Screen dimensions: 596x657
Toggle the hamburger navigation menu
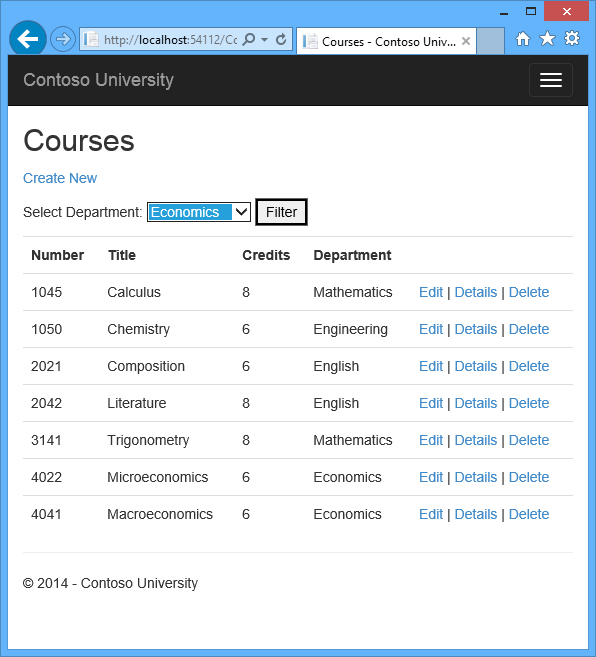551,80
